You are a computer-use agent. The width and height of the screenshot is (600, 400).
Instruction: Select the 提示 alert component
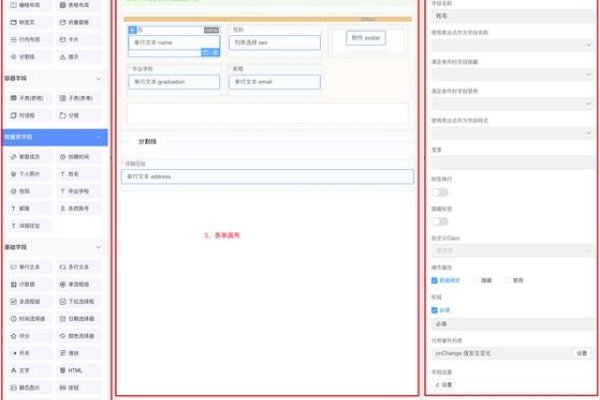(x=79, y=57)
